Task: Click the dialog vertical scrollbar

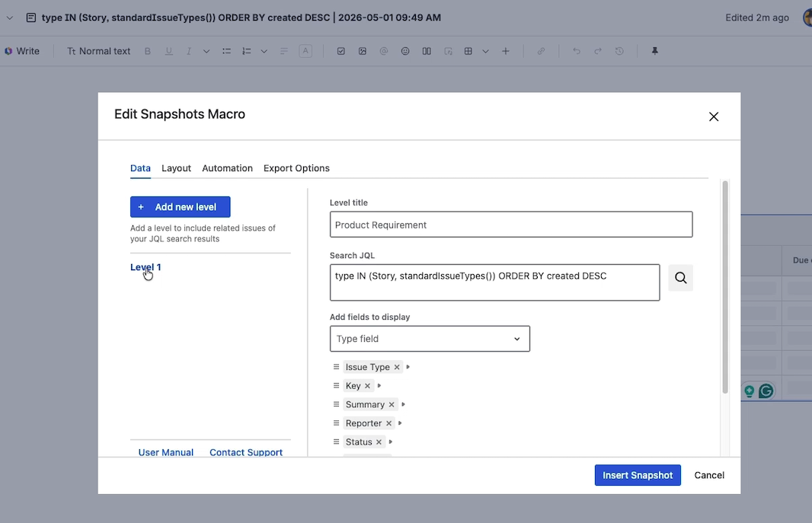Action: point(725,288)
